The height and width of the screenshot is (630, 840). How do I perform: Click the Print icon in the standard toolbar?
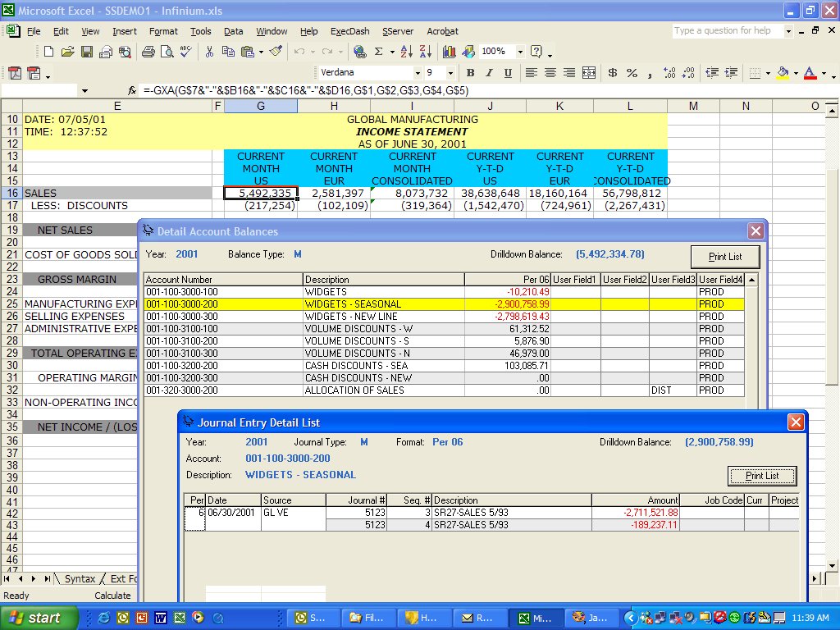[x=148, y=52]
